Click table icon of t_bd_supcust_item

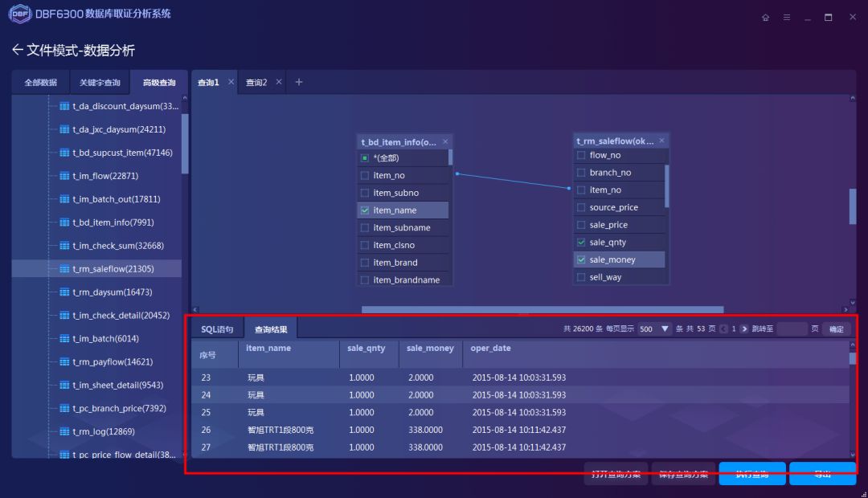pos(65,153)
